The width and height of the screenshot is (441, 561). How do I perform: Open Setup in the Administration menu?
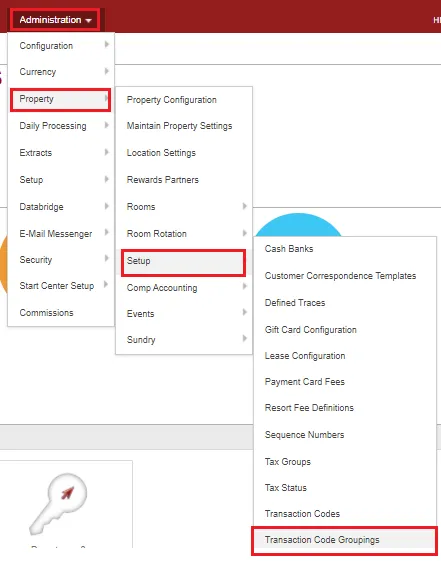tap(61, 180)
